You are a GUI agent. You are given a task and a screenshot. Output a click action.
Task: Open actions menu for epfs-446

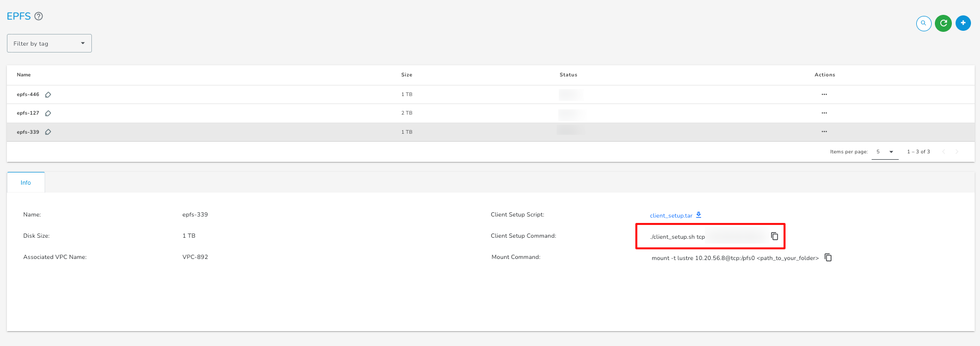coord(824,94)
